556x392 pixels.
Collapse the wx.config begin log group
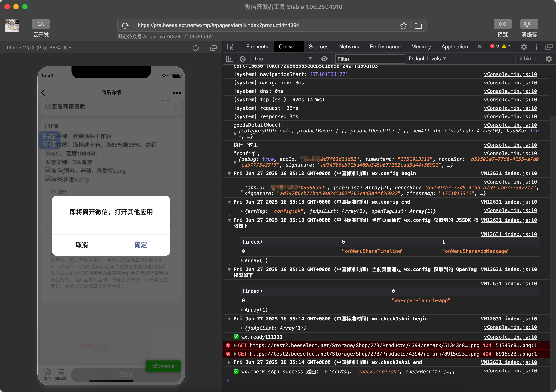(x=229, y=174)
